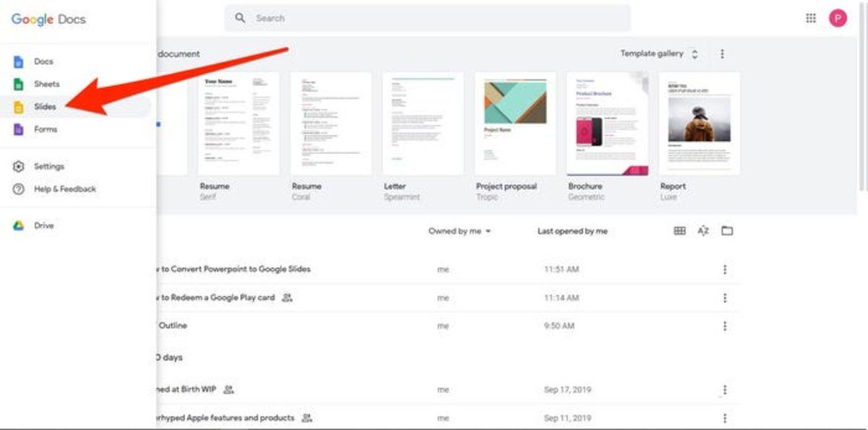Create a document from the Resume Serif template
Image resolution: width=868 pixels, height=430 pixels.
click(238, 123)
